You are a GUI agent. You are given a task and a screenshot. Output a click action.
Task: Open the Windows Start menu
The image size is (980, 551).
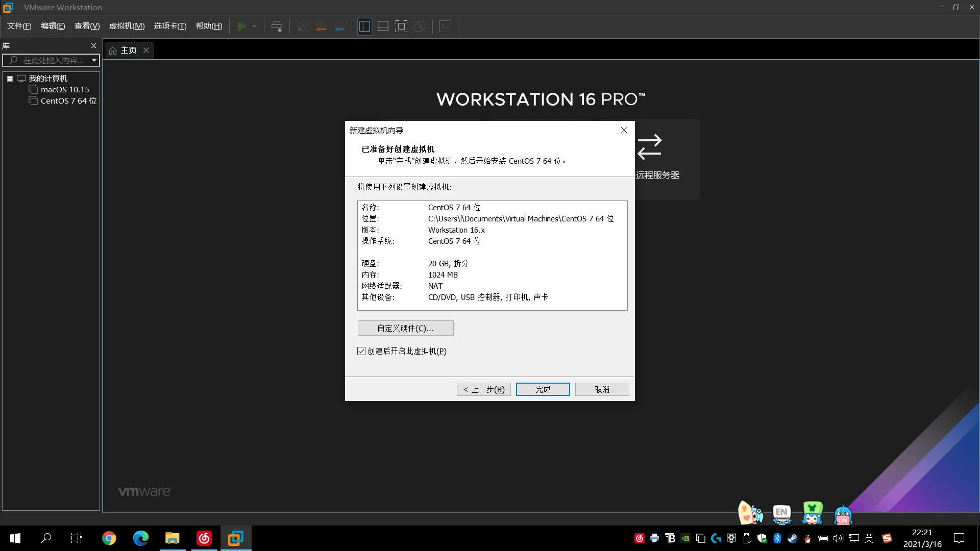pos(15,538)
